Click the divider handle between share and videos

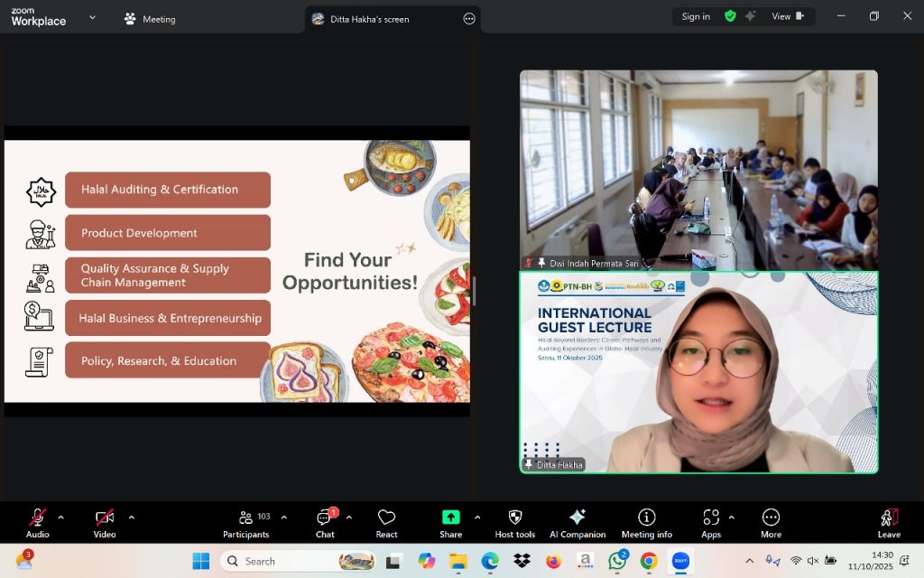(x=474, y=291)
